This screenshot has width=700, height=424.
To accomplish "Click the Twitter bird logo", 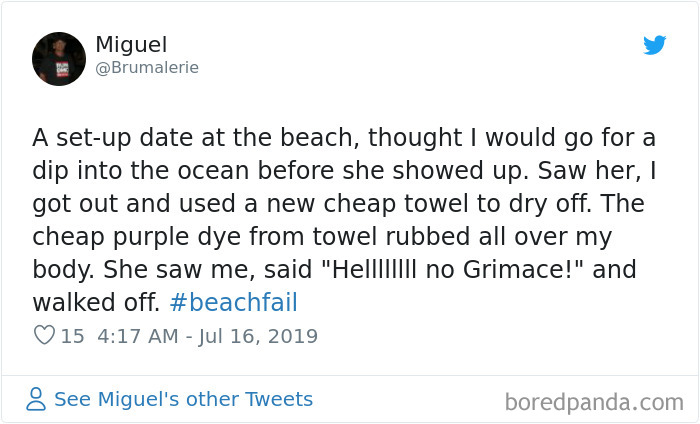I will [654, 45].
